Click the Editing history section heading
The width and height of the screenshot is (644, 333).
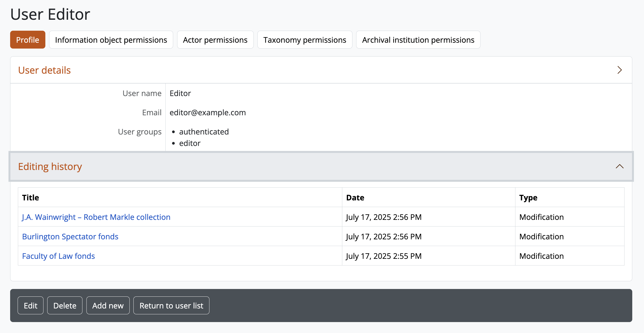coord(50,166)
